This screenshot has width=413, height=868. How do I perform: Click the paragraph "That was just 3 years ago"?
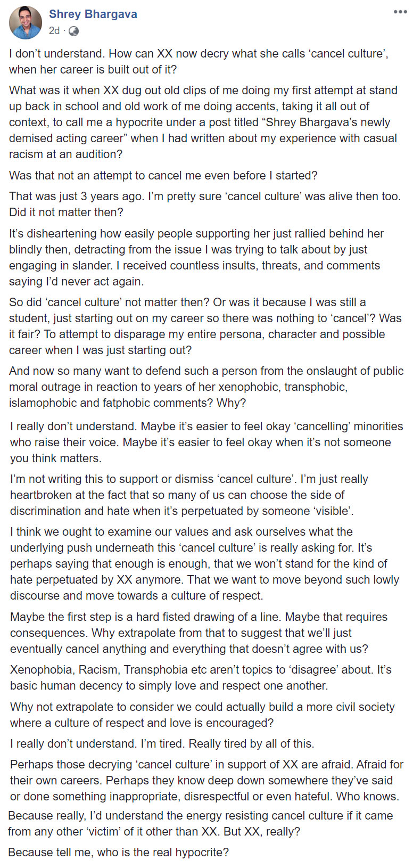coord(204,204)
